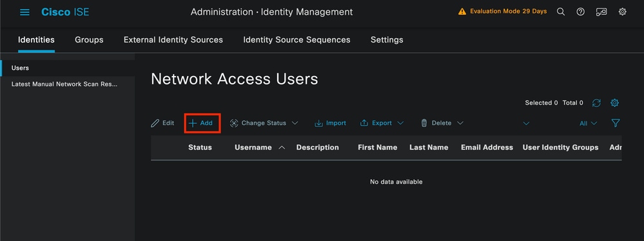Expand the Export dropdown chevron
The height and width of the screenshot is (241, 644).
[x=400, y=123]
